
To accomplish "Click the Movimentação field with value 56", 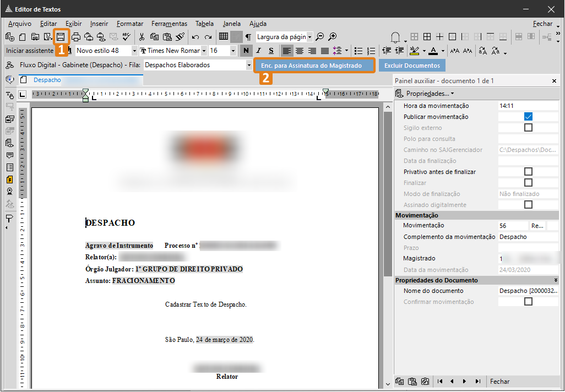I will pos(513,226).
